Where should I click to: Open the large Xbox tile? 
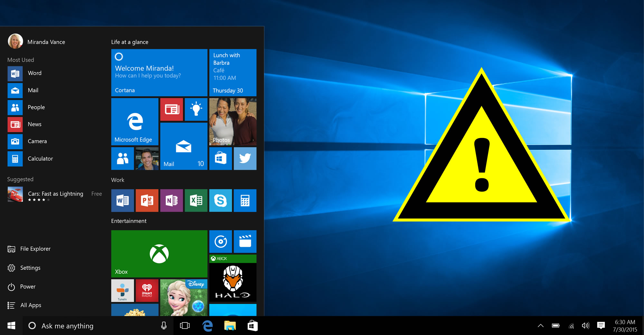tap(159, 254)
